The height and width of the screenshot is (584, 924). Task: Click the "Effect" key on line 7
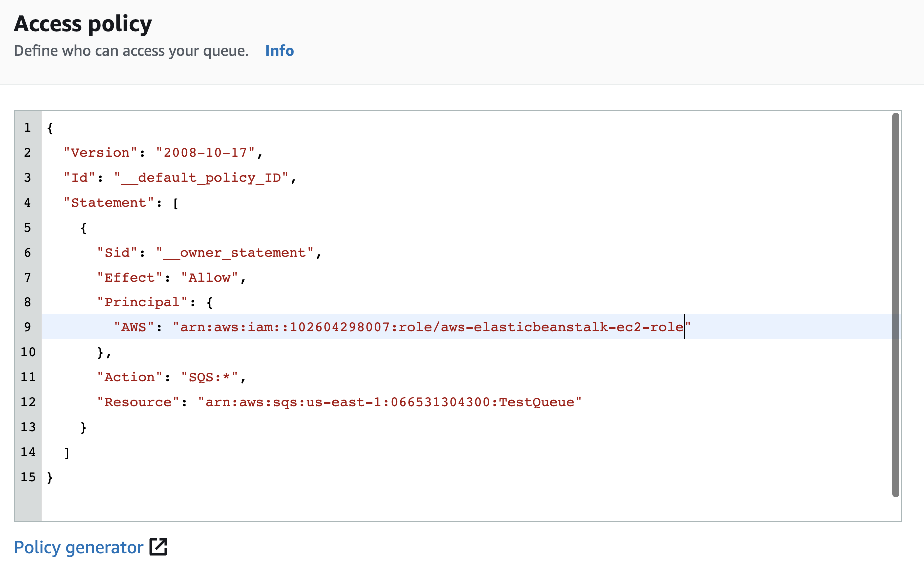click(130, 278)
